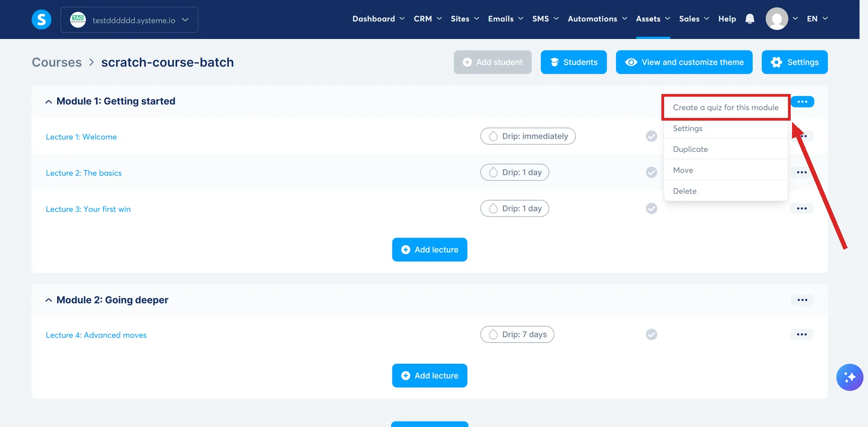Choose Duplicate in the module menu

(x=726, y=149)
